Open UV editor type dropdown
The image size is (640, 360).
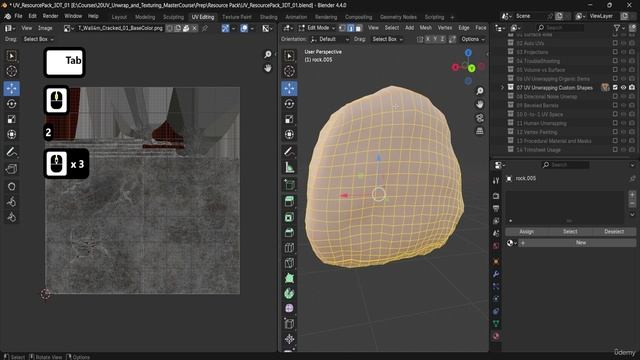pos(10,28)
